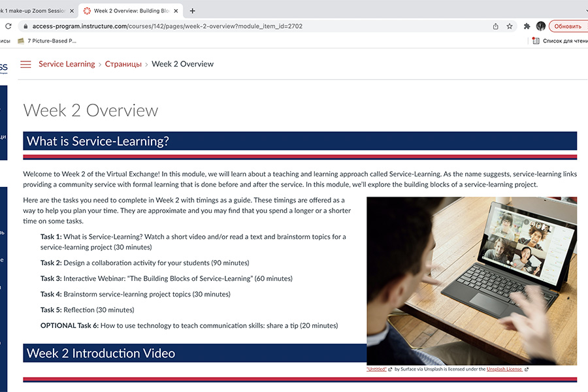Click the video call laptop photo

(x=472, y=281)
